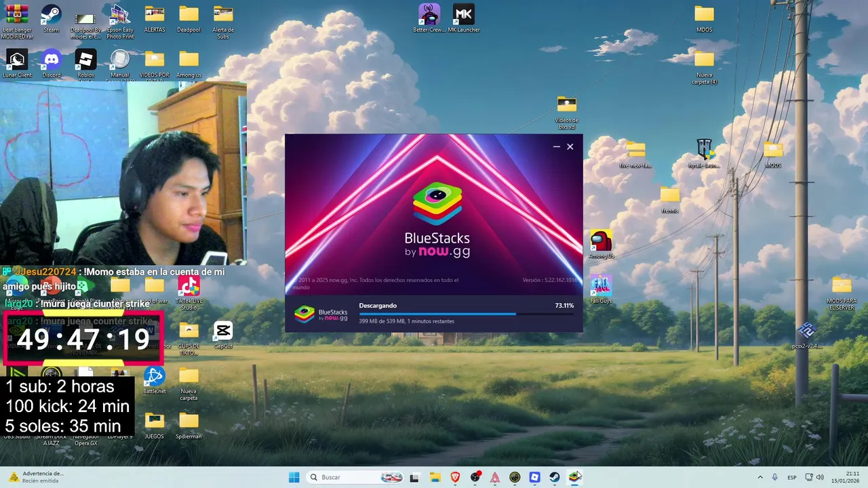This screenshot has height=488, width=868.
Task: Open the Among us folder near top
Action: click(x=189, y=64)
